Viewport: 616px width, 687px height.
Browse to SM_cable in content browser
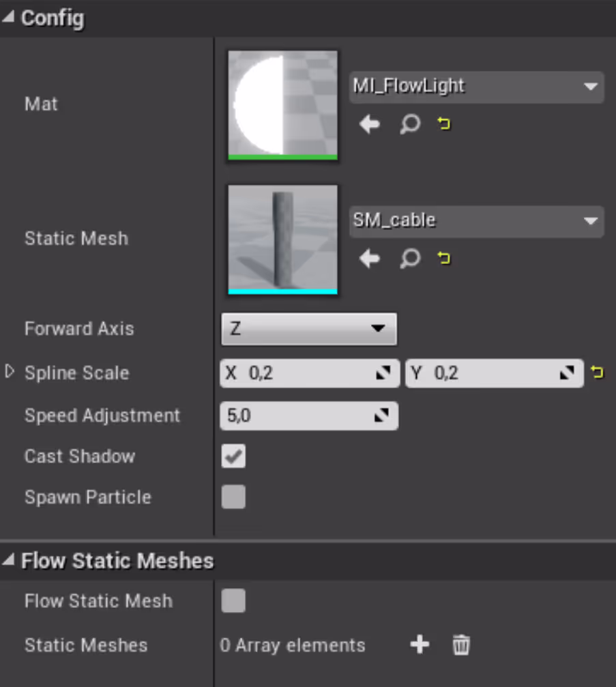[410, 259]
